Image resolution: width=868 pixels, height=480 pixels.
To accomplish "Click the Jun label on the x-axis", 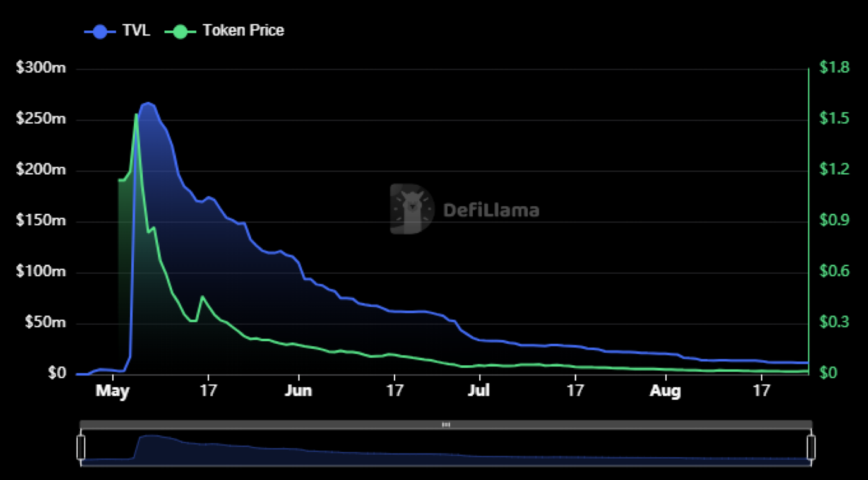I will [298, 391].
